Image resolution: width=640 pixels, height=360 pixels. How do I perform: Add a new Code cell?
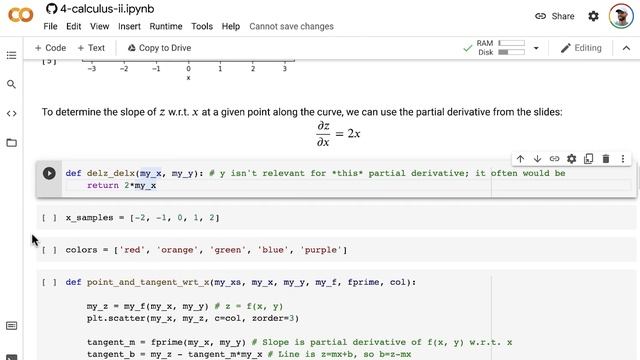coord(50,48)
